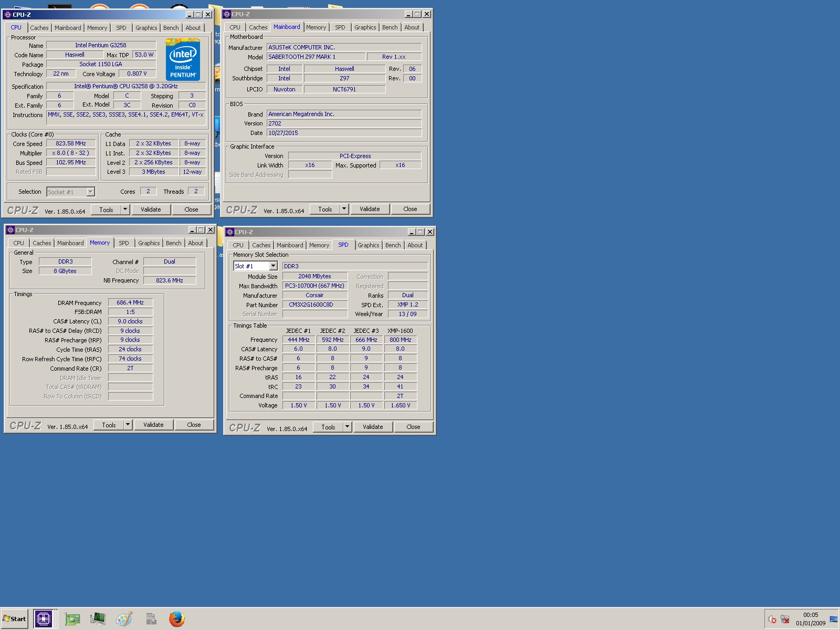Expand Tools dropdown arrow in Mainboard window
Image resolution: width=840 pixels, height=630 pixels.
point(344,209)
